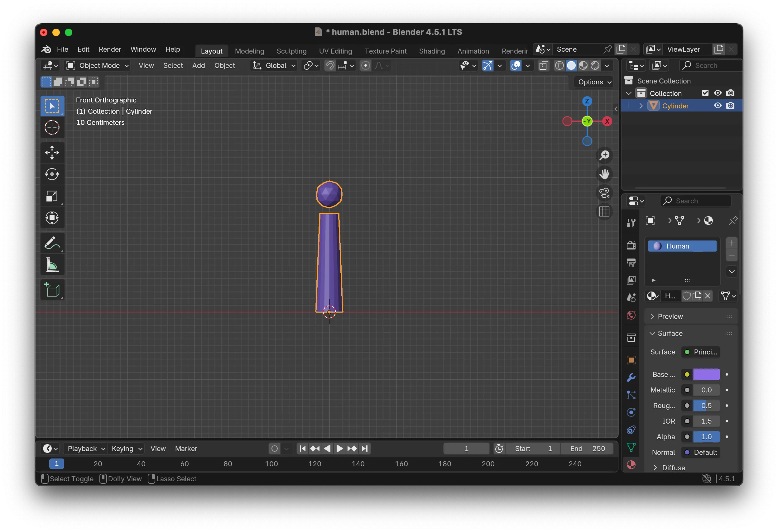Select the Move tool
This screenshot has width=778, height=532.
click(x=52, y=153)
